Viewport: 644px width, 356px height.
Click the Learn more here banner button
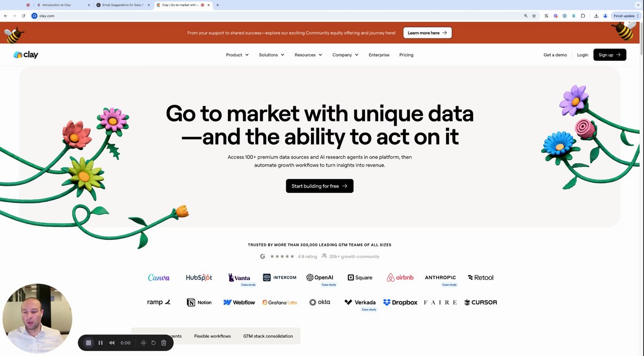(x=427, y=33)
